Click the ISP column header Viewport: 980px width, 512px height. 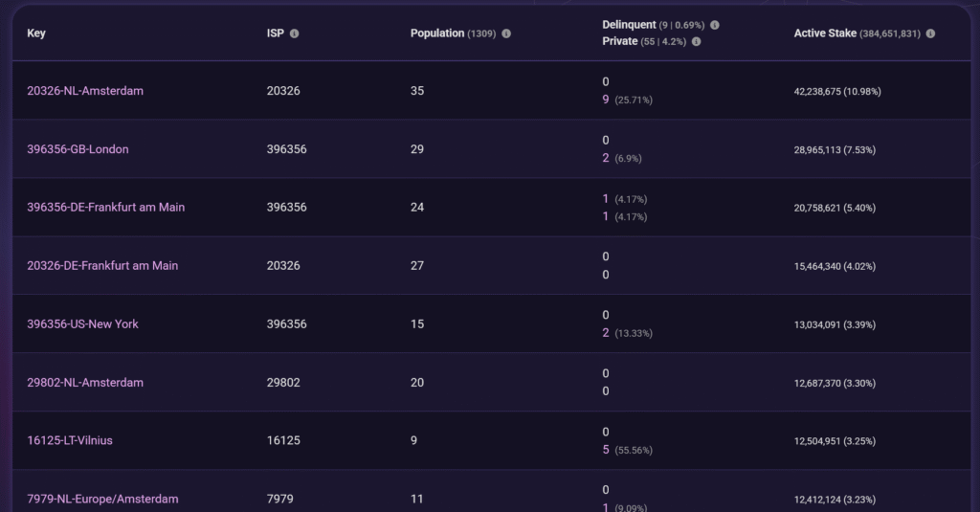point(276,33)
